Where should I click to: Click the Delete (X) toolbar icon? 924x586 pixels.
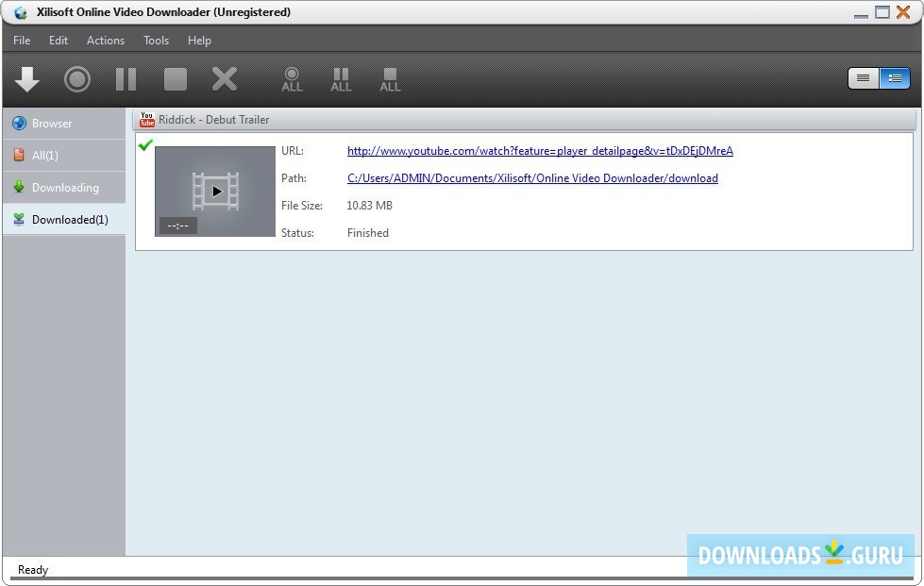pos(224,78)
